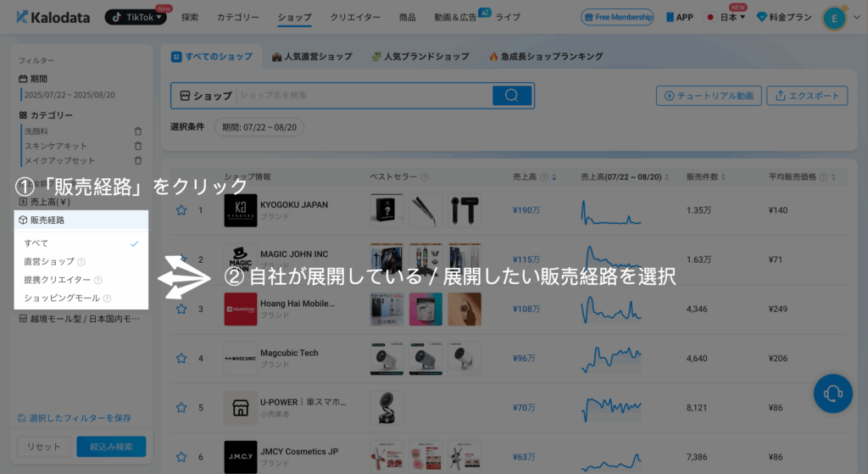Select the すべて sales channel option
868x474 pixels.
click(81, 243)
